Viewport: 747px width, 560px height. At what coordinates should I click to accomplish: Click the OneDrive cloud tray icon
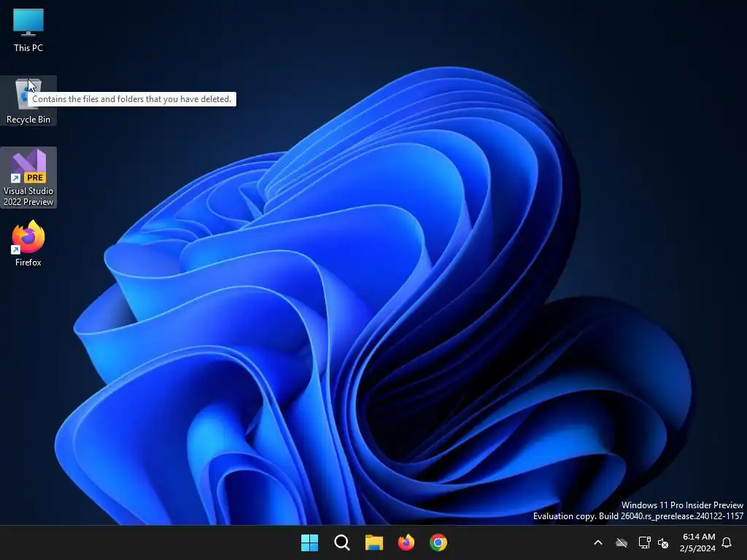coord(622,542)
